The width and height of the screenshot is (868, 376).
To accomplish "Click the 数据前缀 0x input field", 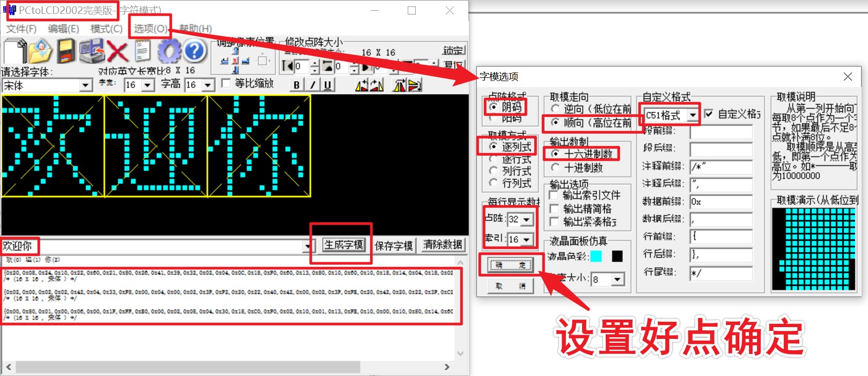I will pos(721,202).
